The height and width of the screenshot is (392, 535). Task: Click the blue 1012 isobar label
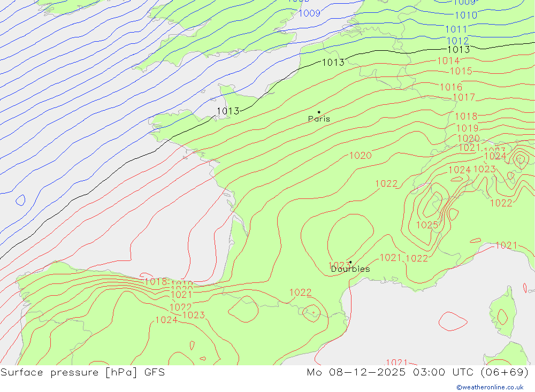pos(457,41)
